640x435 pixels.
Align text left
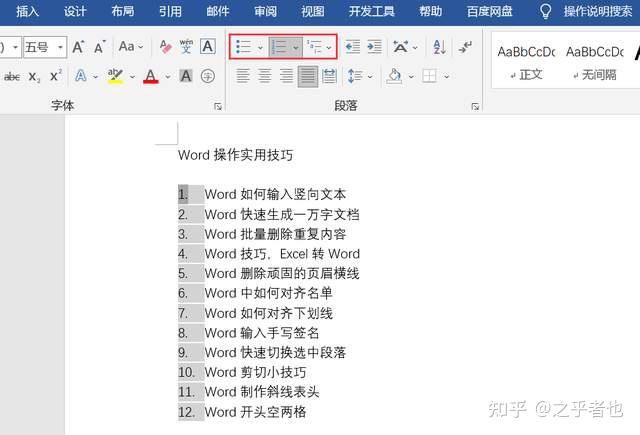(x=243, y=76)
